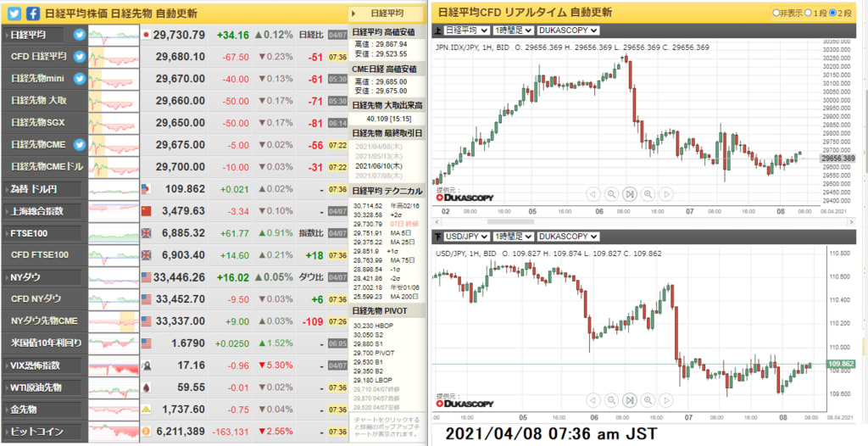Click the Twitter icon in the CFD 日経平均 row
868x446 pixels.
click(80, 57)
